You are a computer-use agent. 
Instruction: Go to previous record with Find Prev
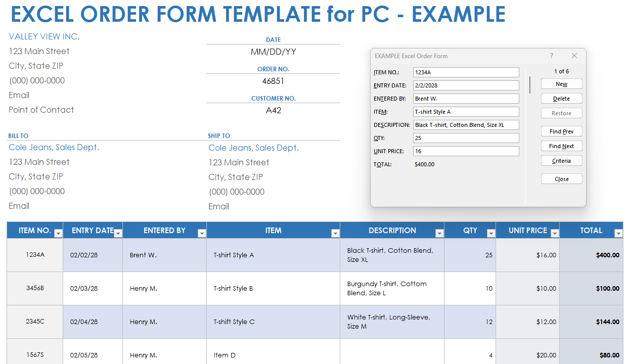[561, 131]
